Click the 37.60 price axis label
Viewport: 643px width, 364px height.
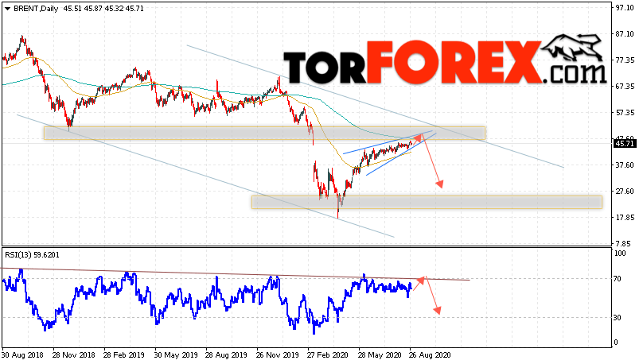(625, 165)
